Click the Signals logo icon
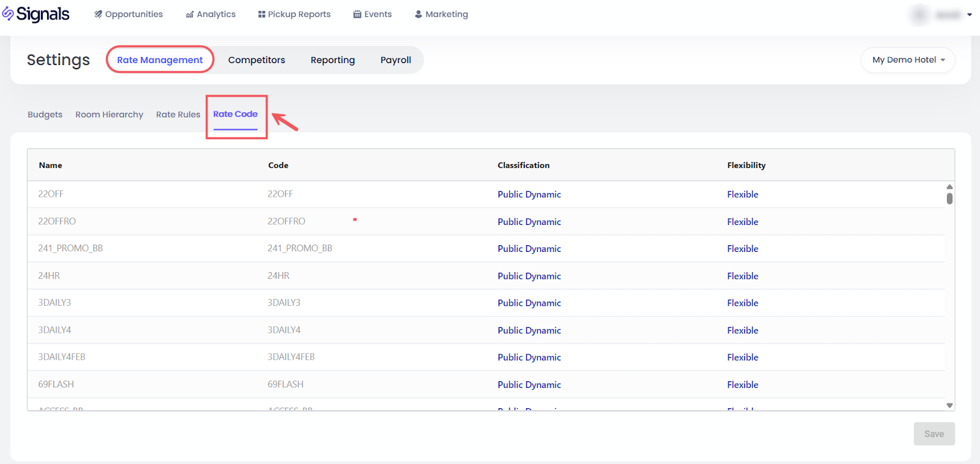 [8, 14]
